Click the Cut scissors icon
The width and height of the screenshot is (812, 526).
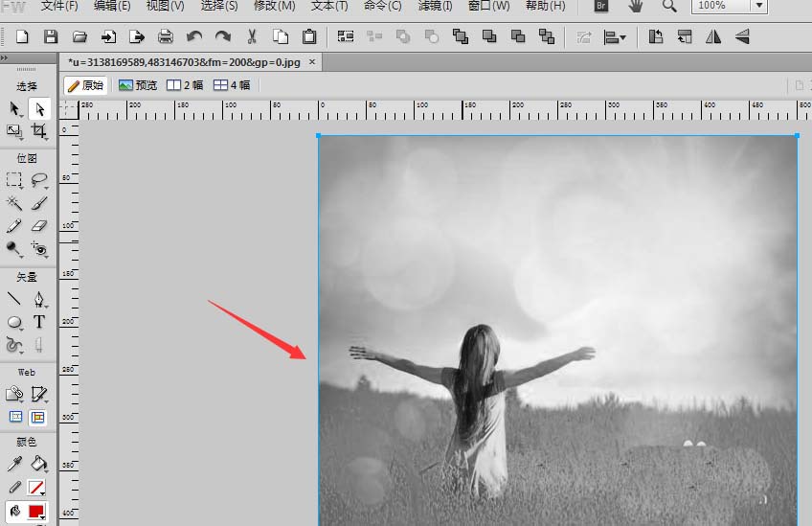(x=252, y=37)
